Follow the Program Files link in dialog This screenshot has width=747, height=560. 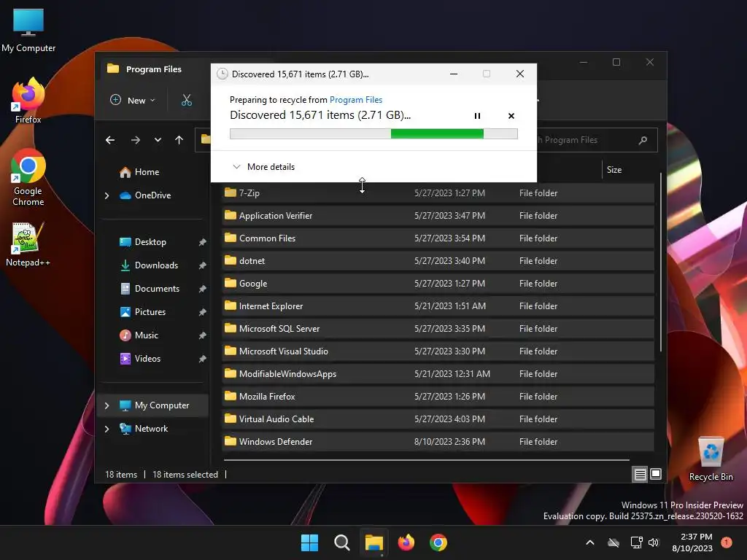(x=356, y=99)
